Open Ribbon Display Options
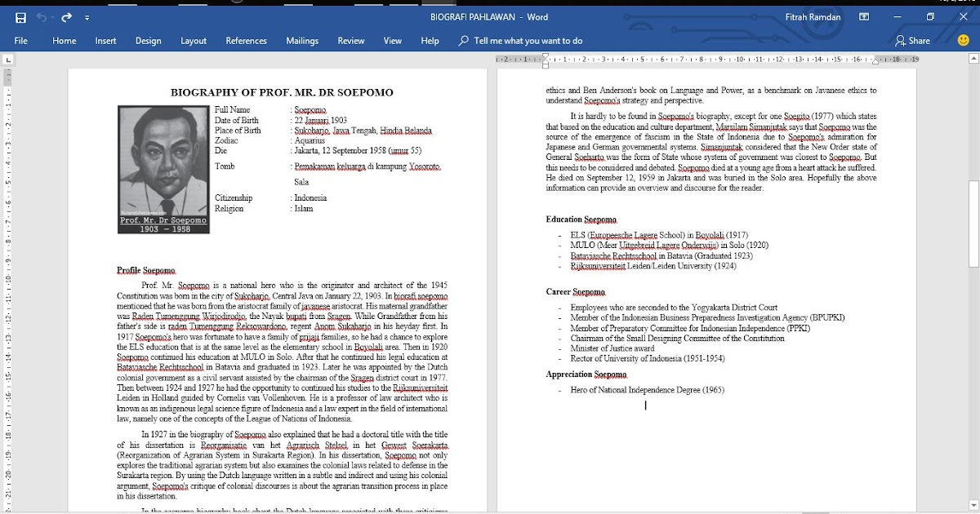 (x=863, y=17)
